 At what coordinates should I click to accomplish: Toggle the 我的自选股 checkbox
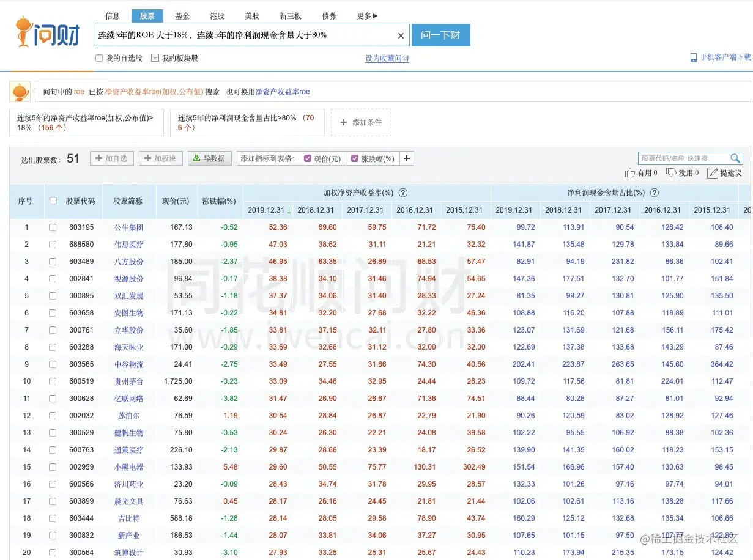[99, 58]
